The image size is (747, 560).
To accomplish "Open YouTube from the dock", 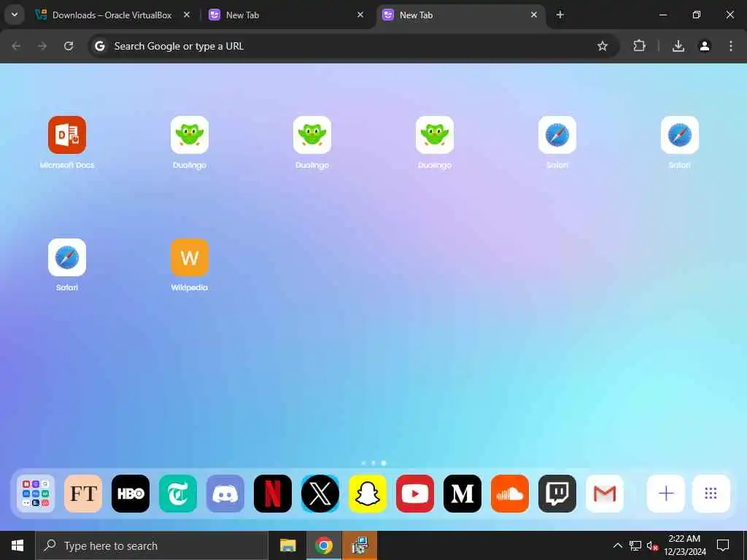I will click(x=415, y=494).
